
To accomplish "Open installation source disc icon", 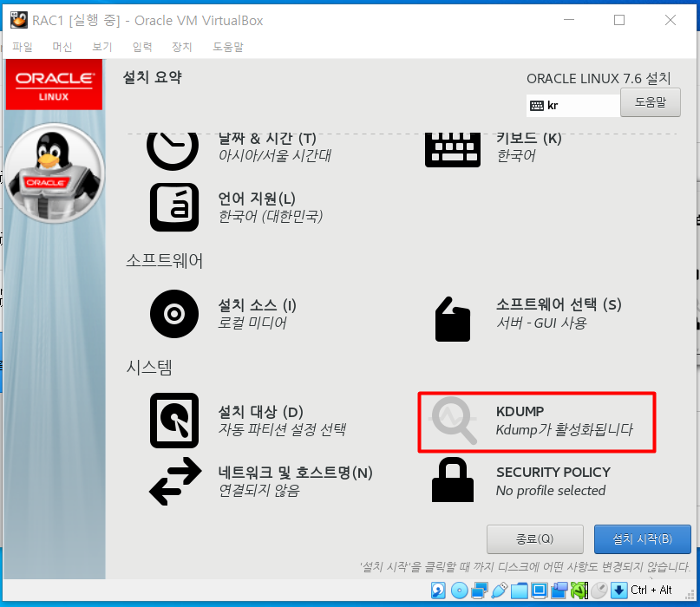I will coord(174,314).
